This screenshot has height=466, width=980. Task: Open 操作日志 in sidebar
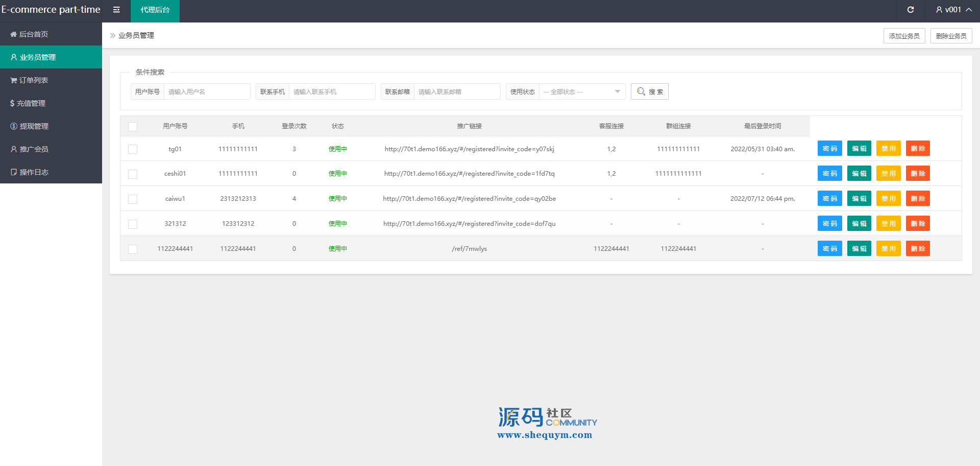[x=51, y=172]
